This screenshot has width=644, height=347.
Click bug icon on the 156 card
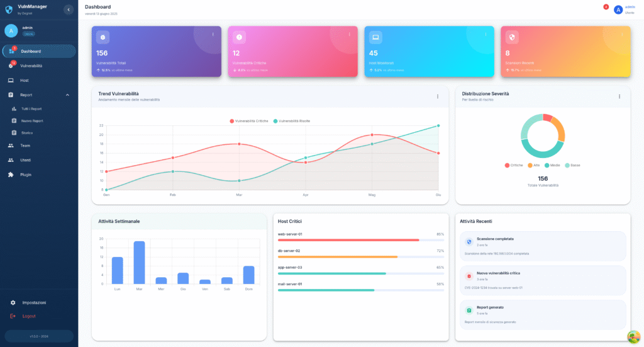tap(103, 37)
